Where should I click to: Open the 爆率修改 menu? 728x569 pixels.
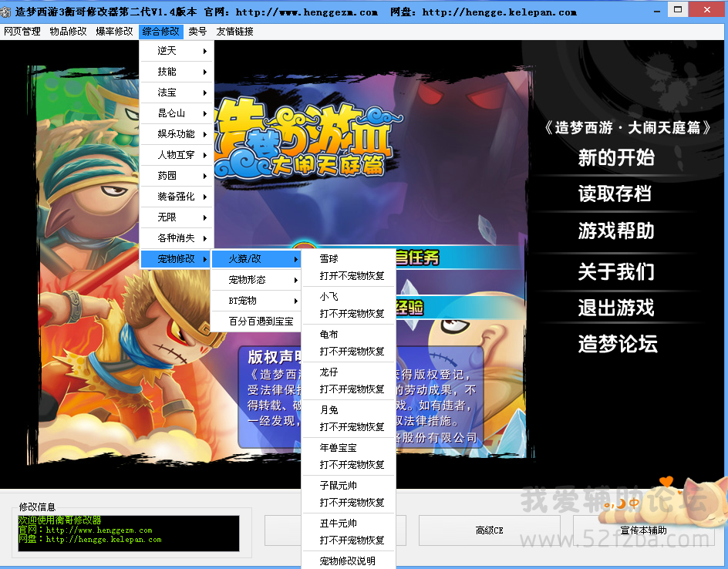coord(114,32)
